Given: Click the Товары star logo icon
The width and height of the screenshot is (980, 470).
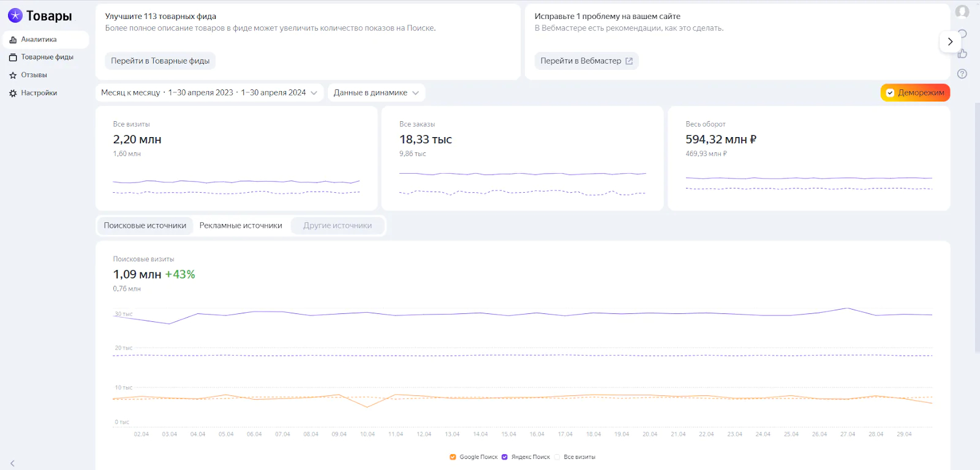Looking at the screenshot, I should 15,16.
